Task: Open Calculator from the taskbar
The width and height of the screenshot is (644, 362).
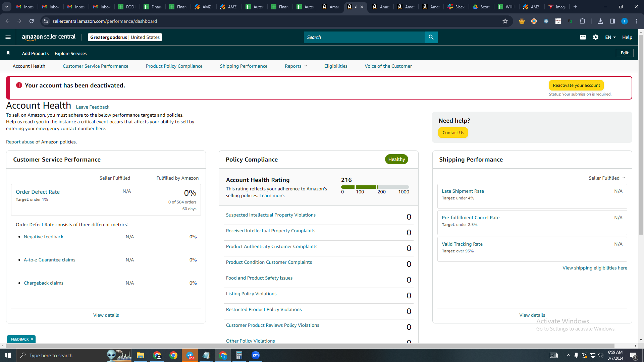Action: tap(239, 355)
